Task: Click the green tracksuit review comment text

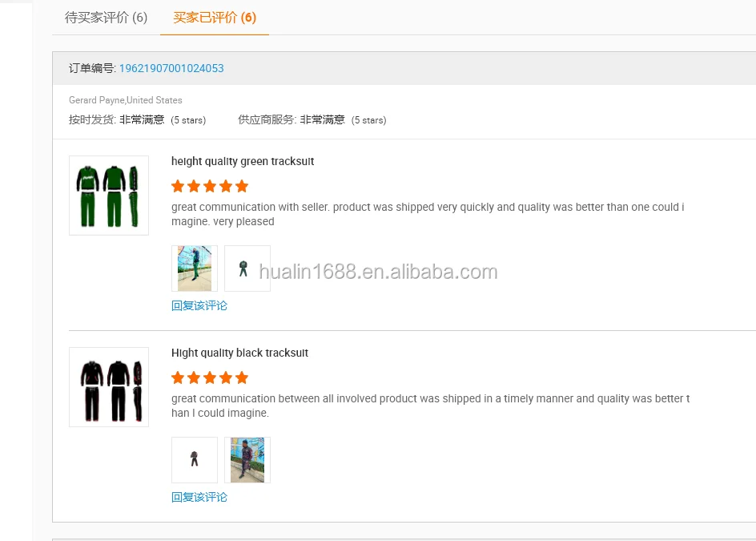Action: coord(428,214)
